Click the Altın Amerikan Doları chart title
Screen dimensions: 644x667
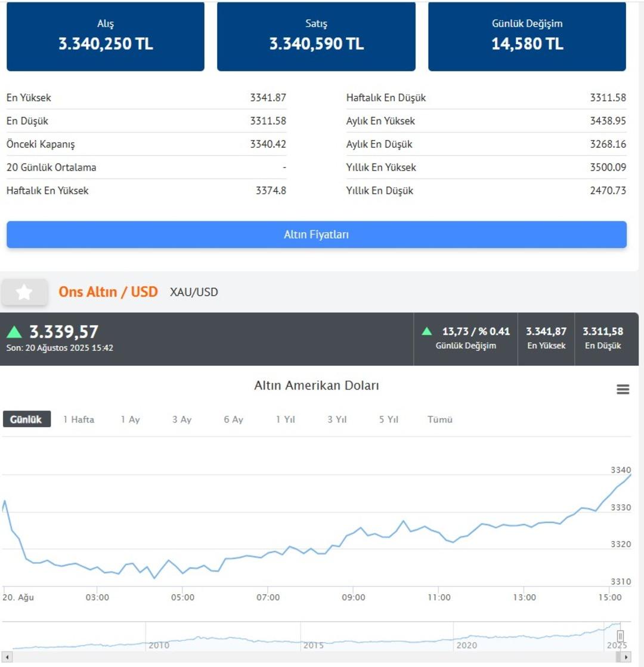click(x=316, y=385)
